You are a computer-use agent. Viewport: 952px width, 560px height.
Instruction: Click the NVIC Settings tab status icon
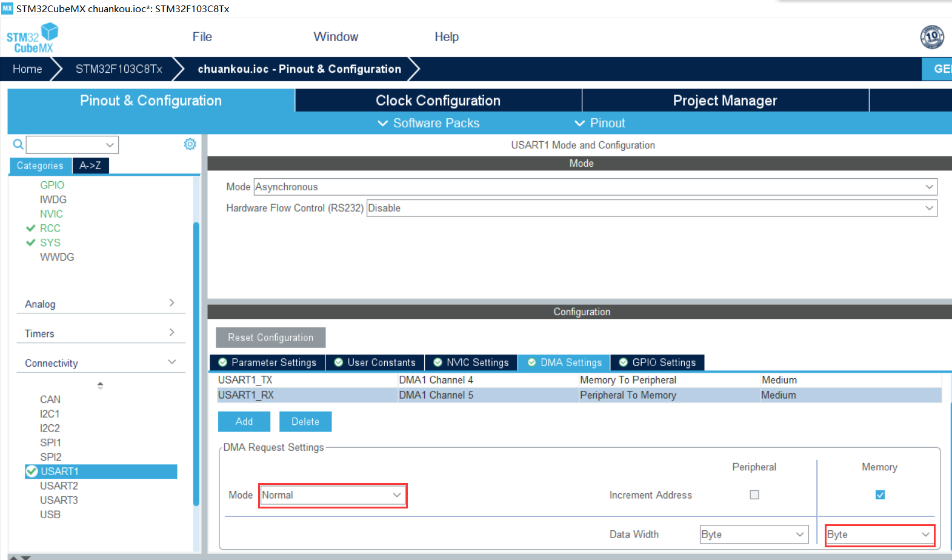point(438,362)
